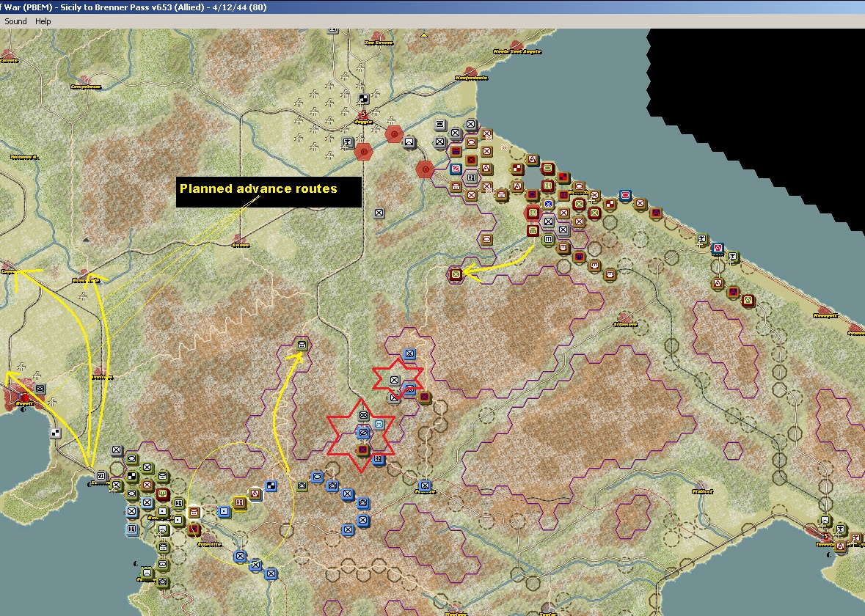Select the olive counter with m-shaped symbol

click(548, 239)
